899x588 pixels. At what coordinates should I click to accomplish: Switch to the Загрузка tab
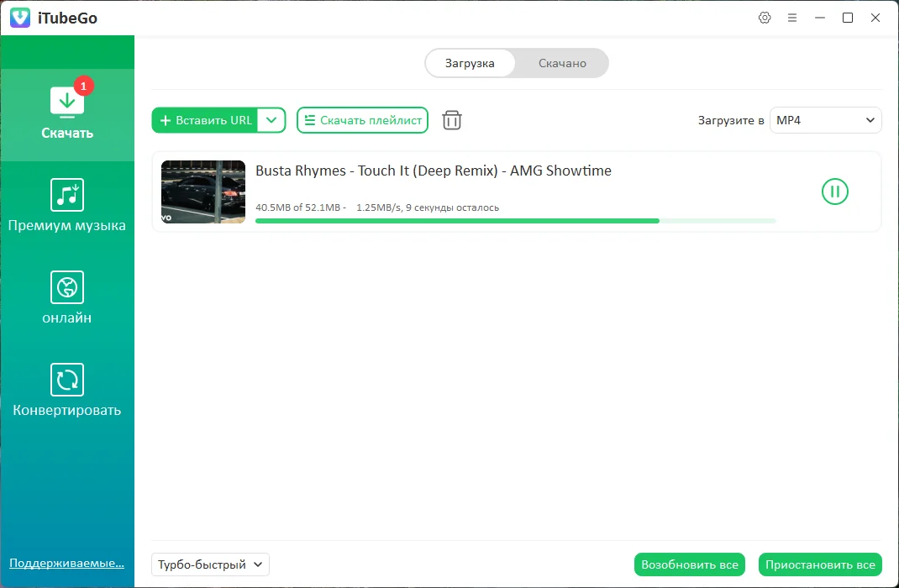pos(470,63)
